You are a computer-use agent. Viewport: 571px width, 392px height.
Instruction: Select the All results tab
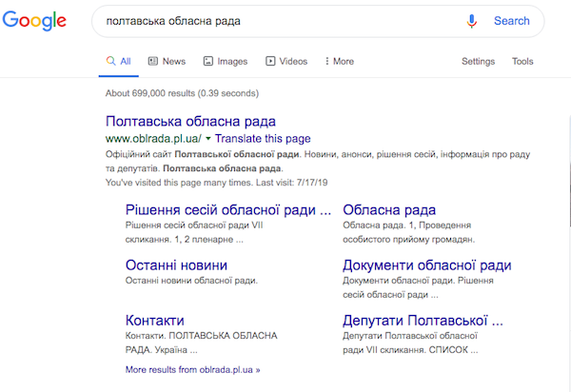tap(119, 62)
